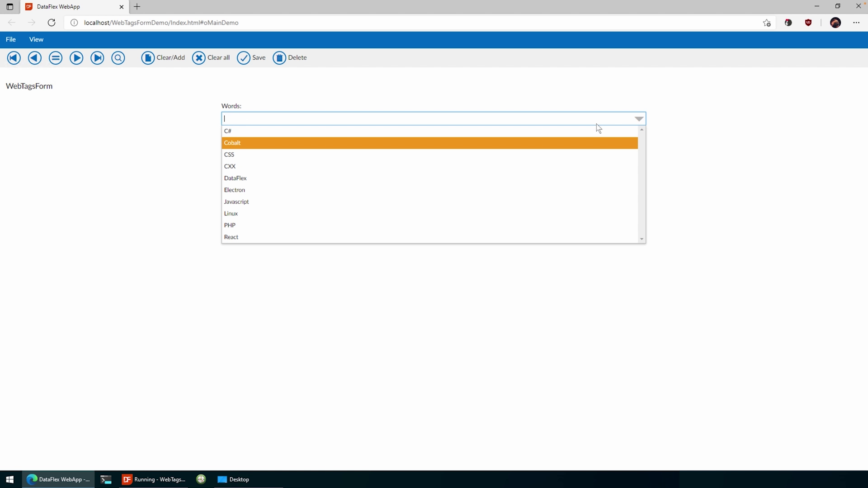Open the Desktop taskbar toolbar
Viewport: 868px width, 488px height.
[x=233, y=479]
